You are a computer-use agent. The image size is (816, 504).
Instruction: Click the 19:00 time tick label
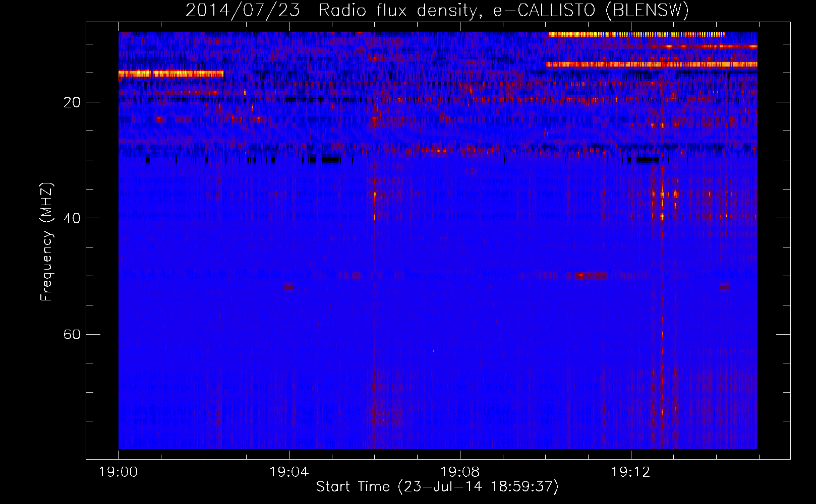point(119,472)
